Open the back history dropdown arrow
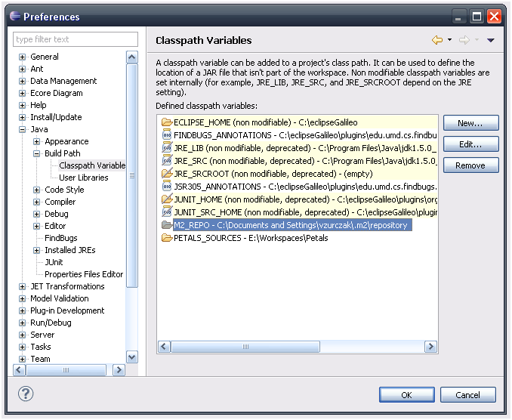 (449, 40)
